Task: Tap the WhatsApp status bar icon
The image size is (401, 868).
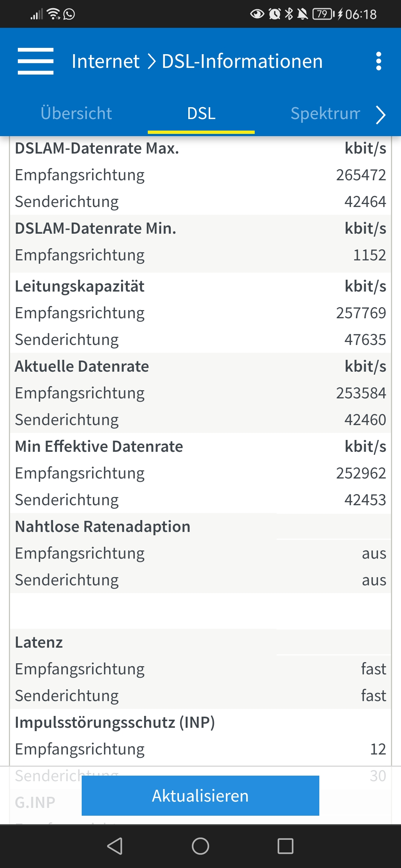Action: click(69, 14)
